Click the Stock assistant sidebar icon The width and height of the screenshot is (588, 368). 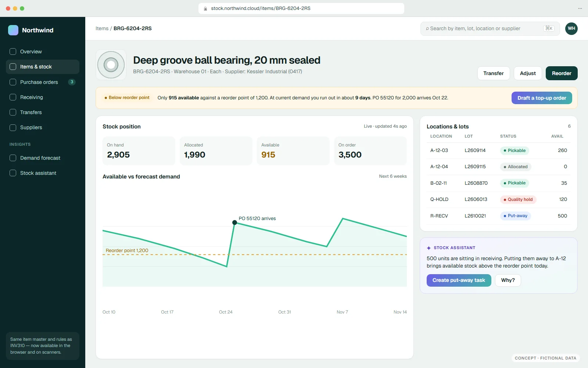click(x=13, y=173)
